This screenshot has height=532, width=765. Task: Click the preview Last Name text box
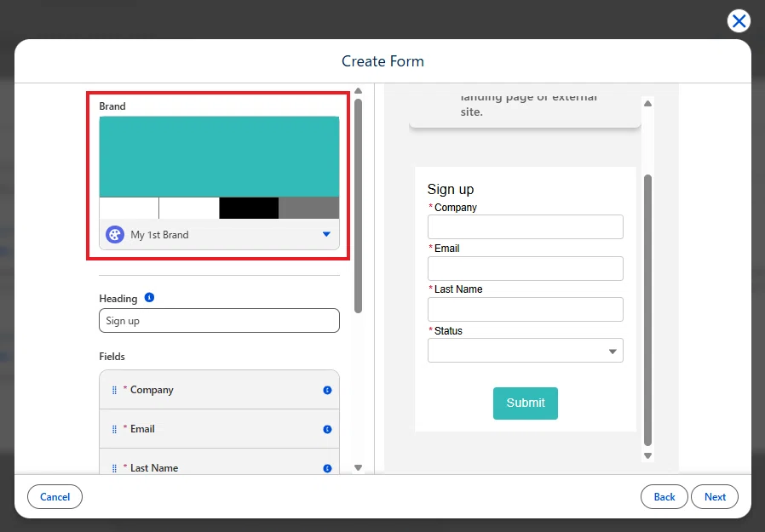tap(526, 309)
